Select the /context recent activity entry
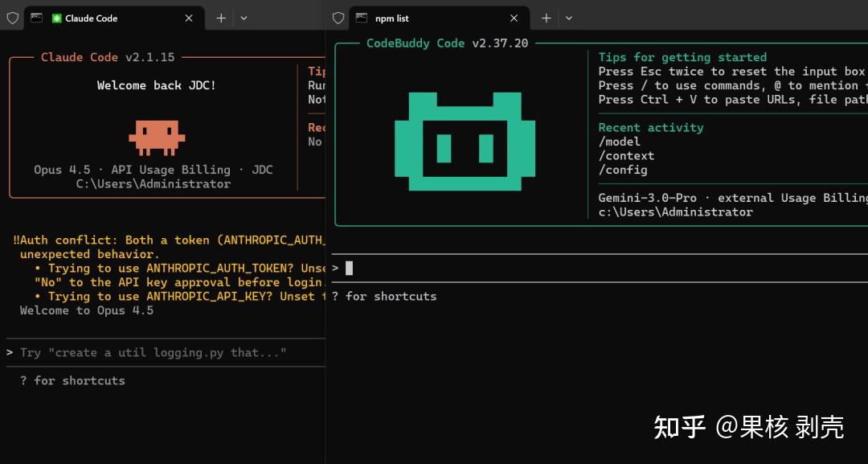The height and width of the screenshot is (464, 868). [626, 155]
